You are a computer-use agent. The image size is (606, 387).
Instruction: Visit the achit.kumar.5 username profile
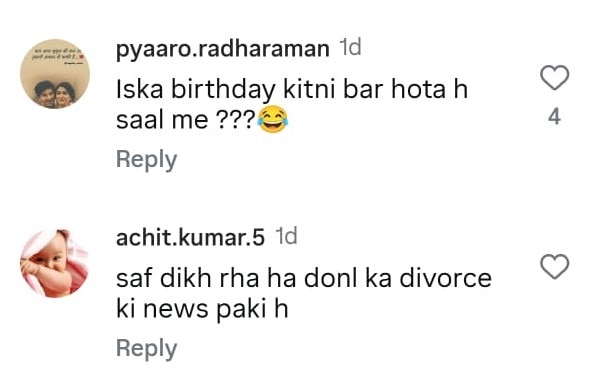click(x=190, y=237)
